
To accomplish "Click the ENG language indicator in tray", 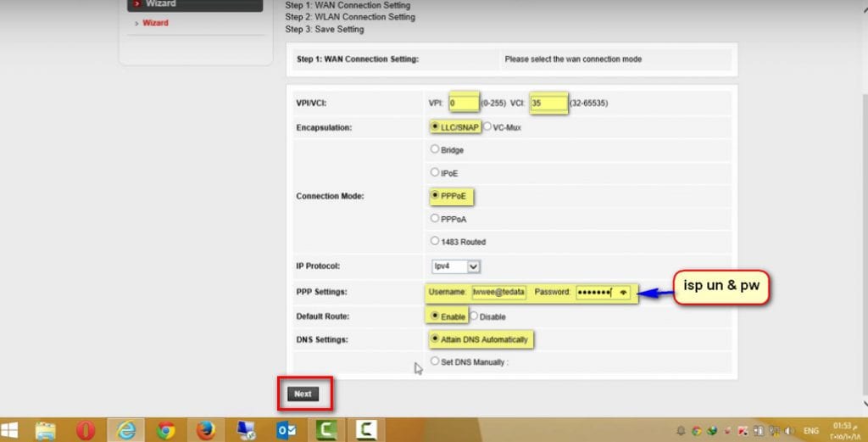I will pyautogui.click(x=811, y=430).
